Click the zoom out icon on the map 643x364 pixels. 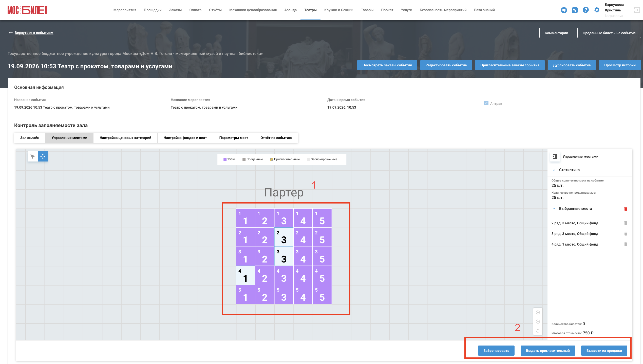pos(538,322)
